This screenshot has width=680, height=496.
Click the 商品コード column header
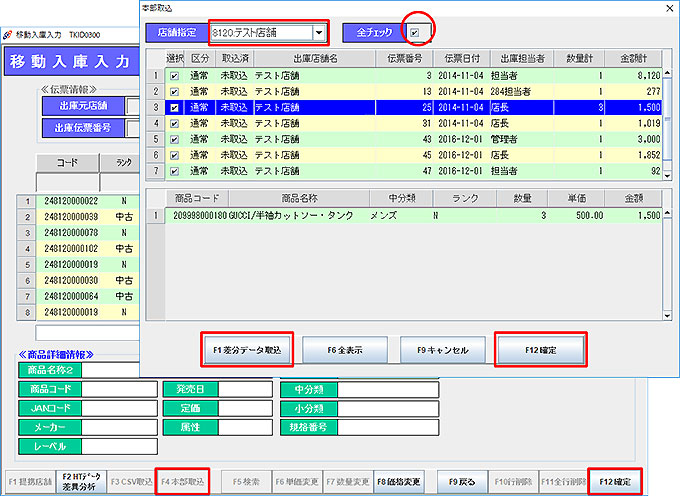(197, 199)
